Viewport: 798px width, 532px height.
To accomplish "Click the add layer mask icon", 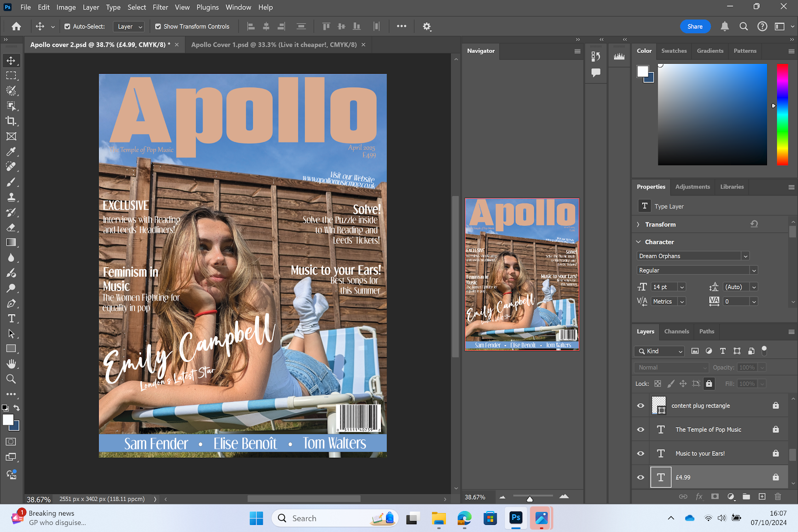I will 715,497.
